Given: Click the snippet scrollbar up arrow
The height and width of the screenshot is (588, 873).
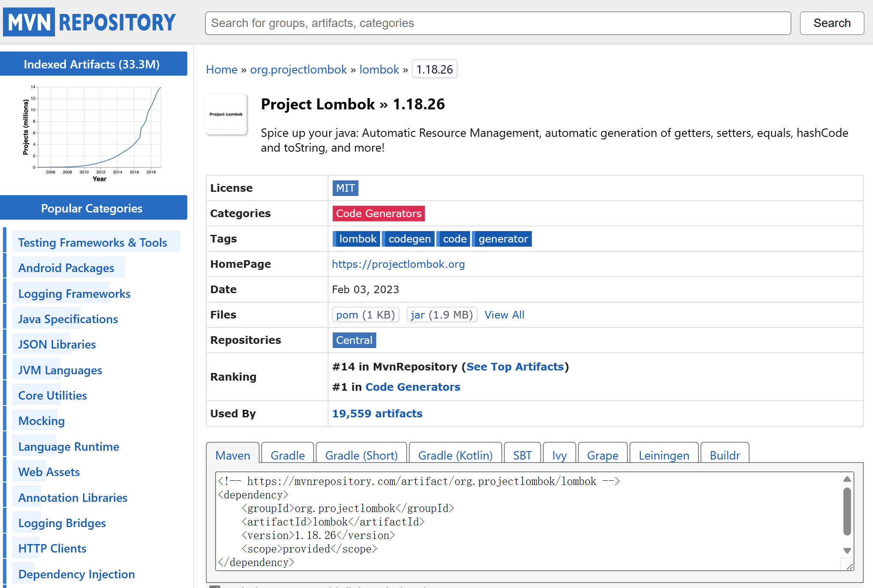Looking at the screenshot, I should (x=847, y=479).
